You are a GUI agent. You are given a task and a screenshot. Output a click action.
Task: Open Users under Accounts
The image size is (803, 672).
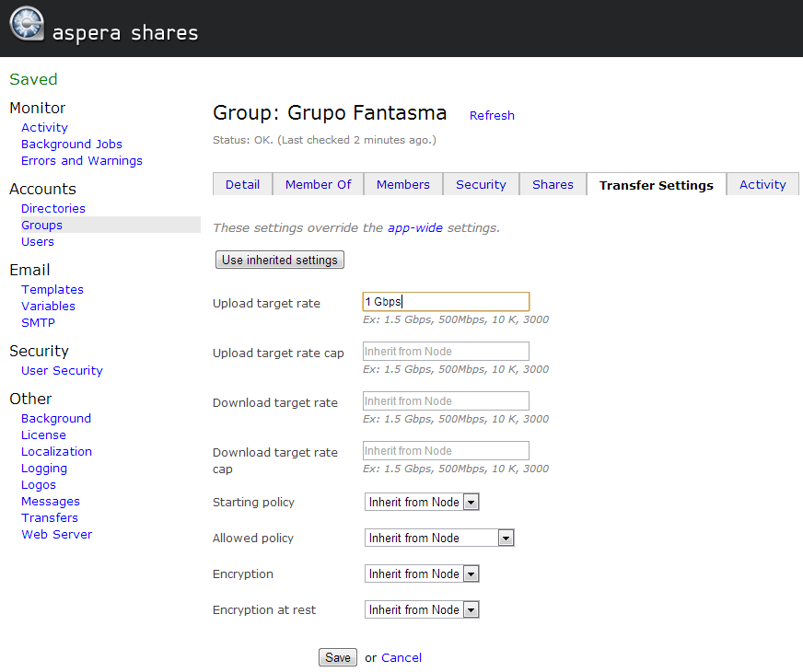(38, 241)
